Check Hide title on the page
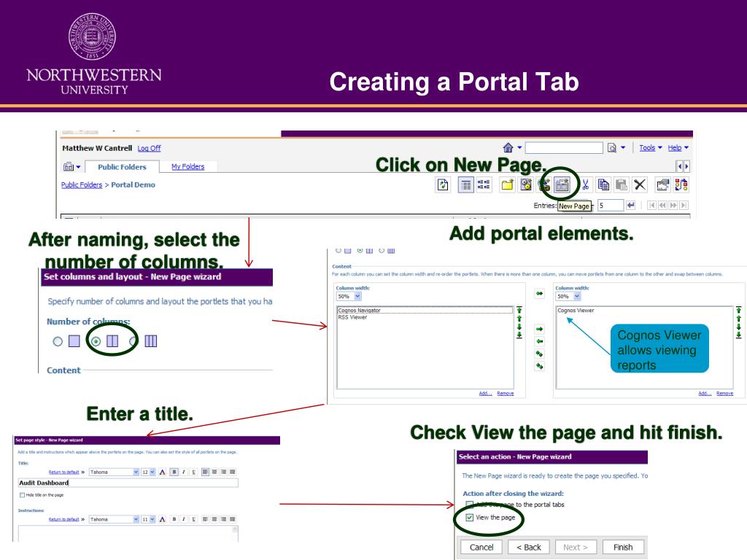The width and height of the screenshot is (747, 560). [x=22, y=495]
